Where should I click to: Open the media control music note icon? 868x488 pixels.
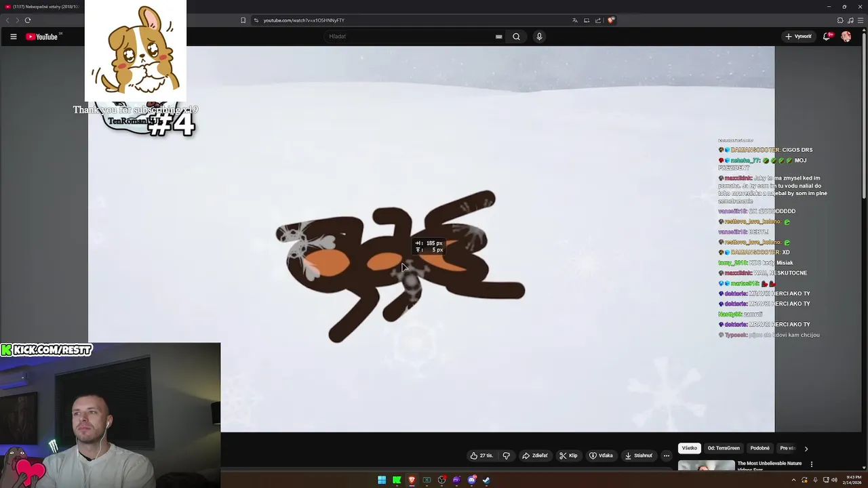[x=850, y=20]
